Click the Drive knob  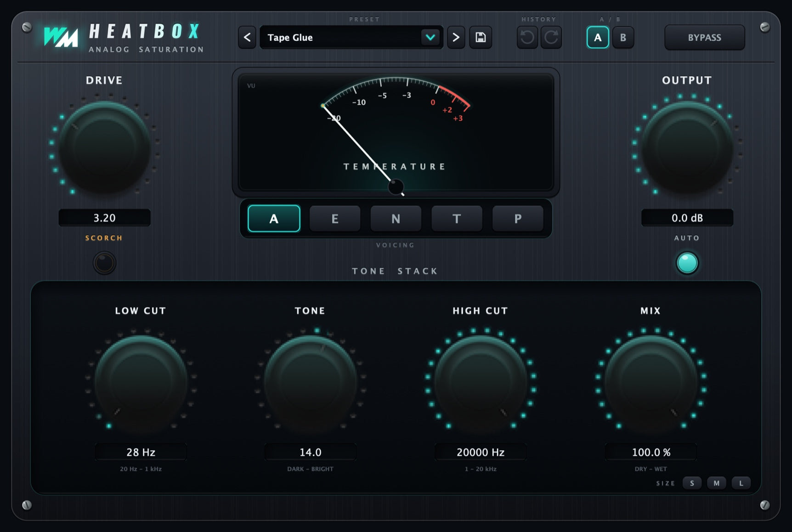[x=104, y=147]
